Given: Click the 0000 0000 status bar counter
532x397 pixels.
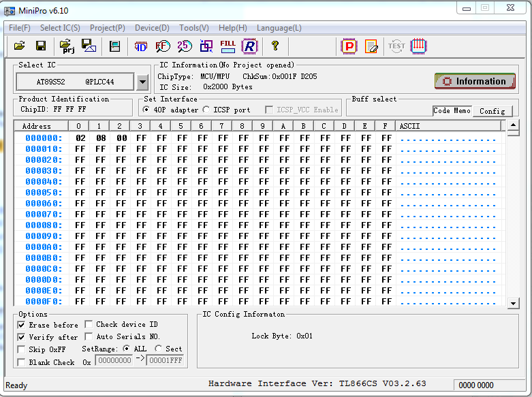Looking at the screenshot, I should (x=476, y=385).
